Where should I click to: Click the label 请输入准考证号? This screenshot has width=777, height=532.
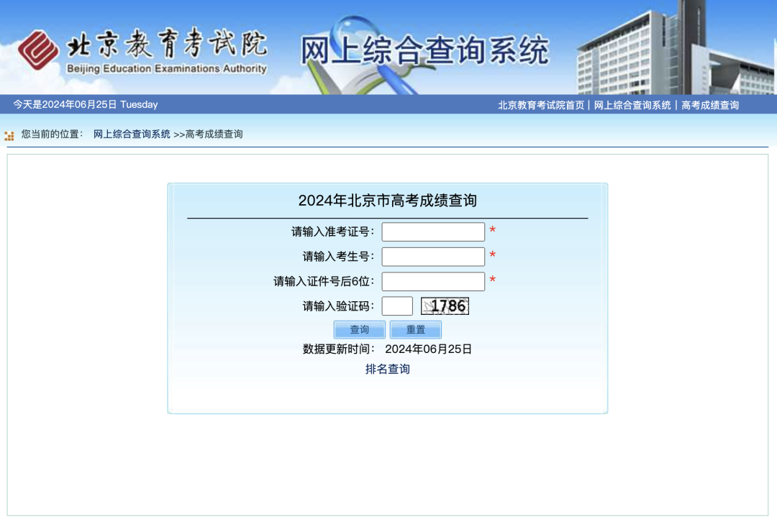click(332, 231)
